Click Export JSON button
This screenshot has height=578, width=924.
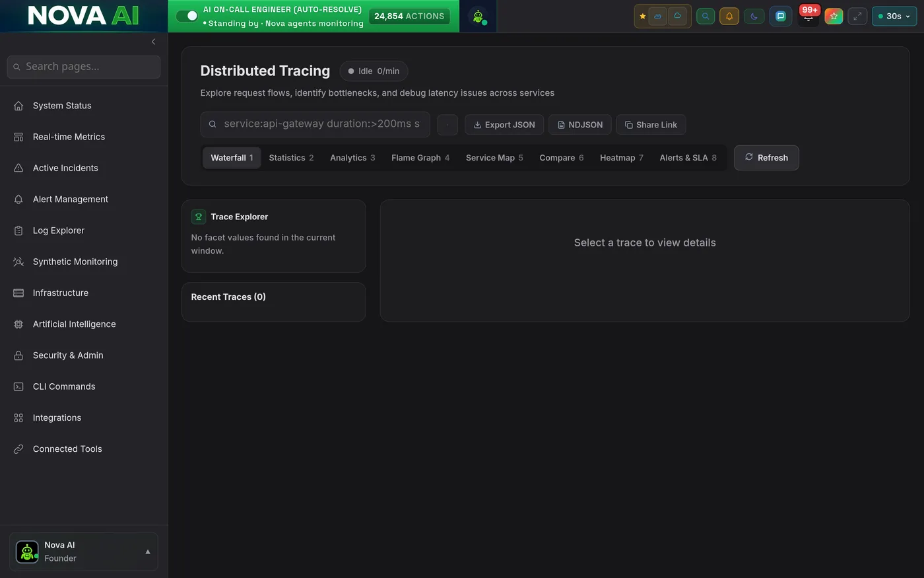pyautogui.click(x=504, y=125)
